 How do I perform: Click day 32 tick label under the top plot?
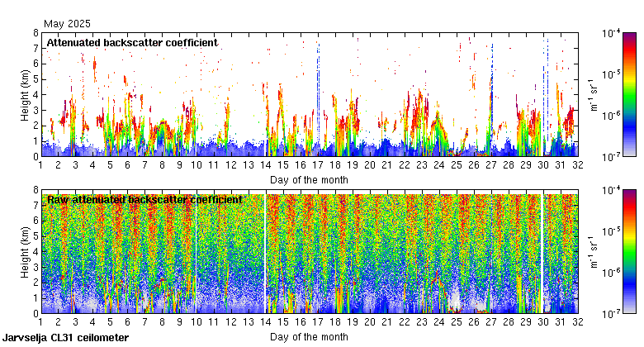578,165
